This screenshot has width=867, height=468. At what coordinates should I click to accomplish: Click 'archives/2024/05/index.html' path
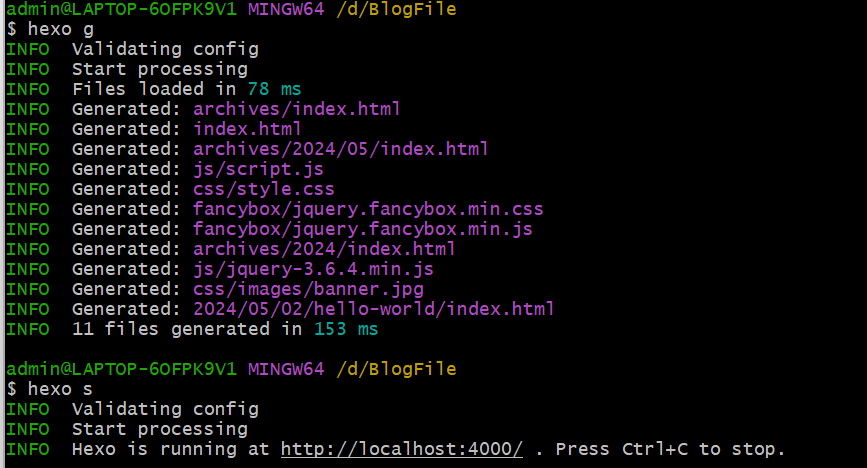[341, 149]
